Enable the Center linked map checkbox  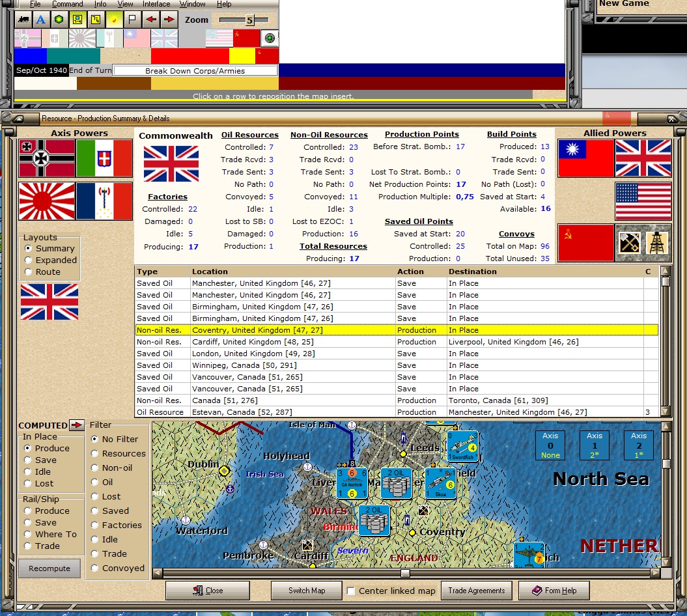tap(351, 591)
